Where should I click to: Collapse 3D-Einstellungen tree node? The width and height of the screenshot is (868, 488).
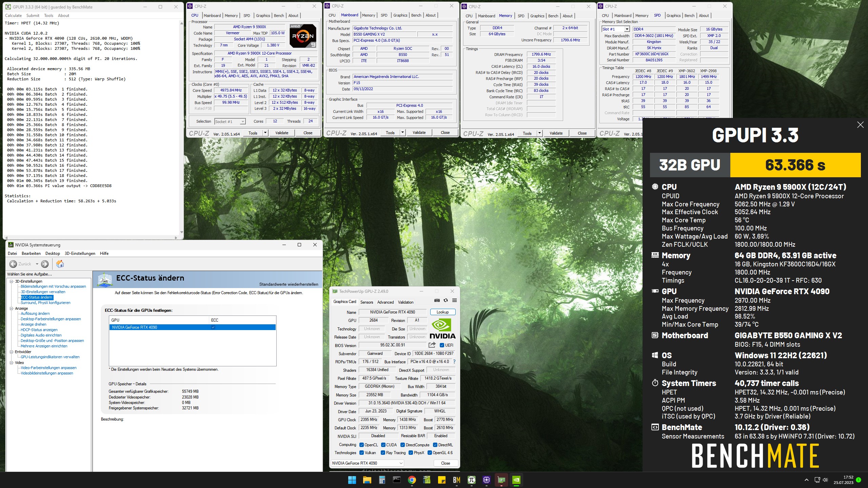pyautogui.click(x=11, y=281)
